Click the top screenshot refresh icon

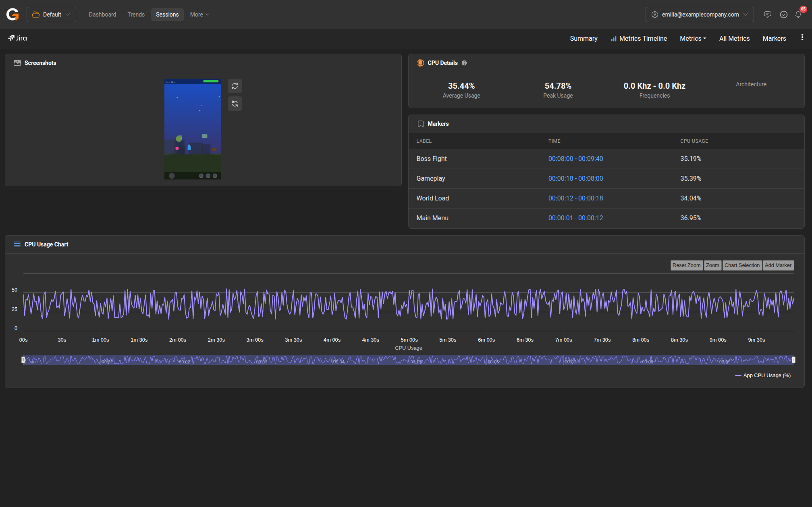pos(235,86)
